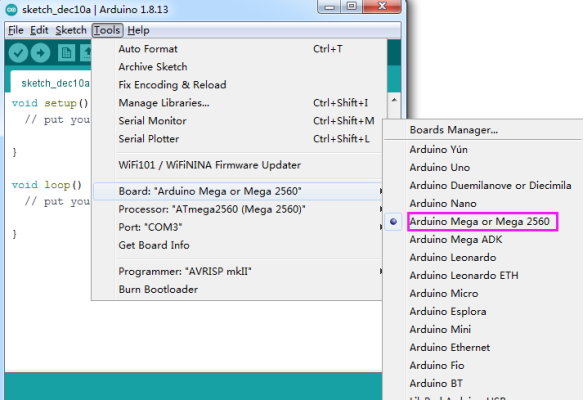The image size is (584, 400).
Task: Expand the Board submenu arrow
Action: pyautogui.click(x=380, y=191)
